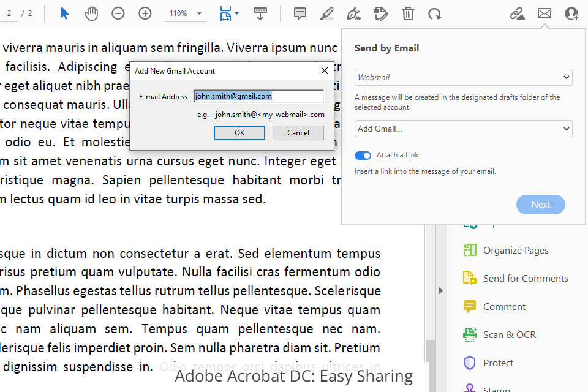Open Organize Pages tool

pos(515,250)
